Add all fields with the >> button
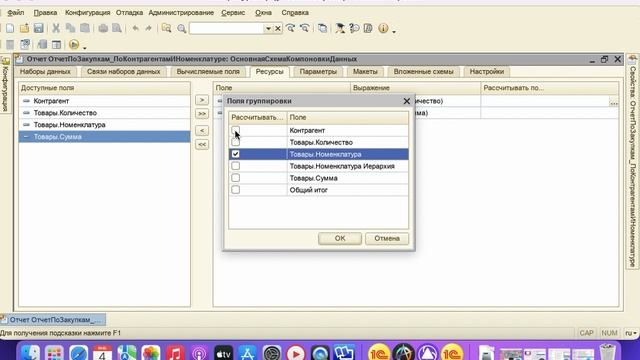640x360 pixels. tap(202, 113)
